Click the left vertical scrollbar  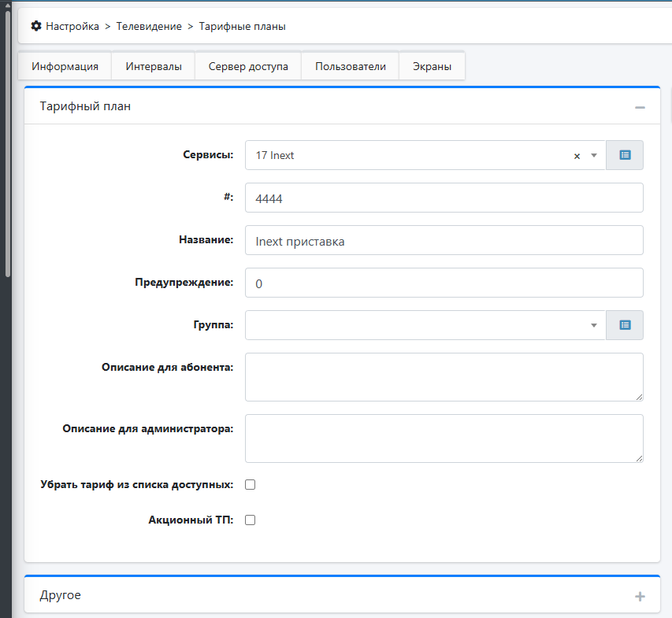click(x=8, y=142)
